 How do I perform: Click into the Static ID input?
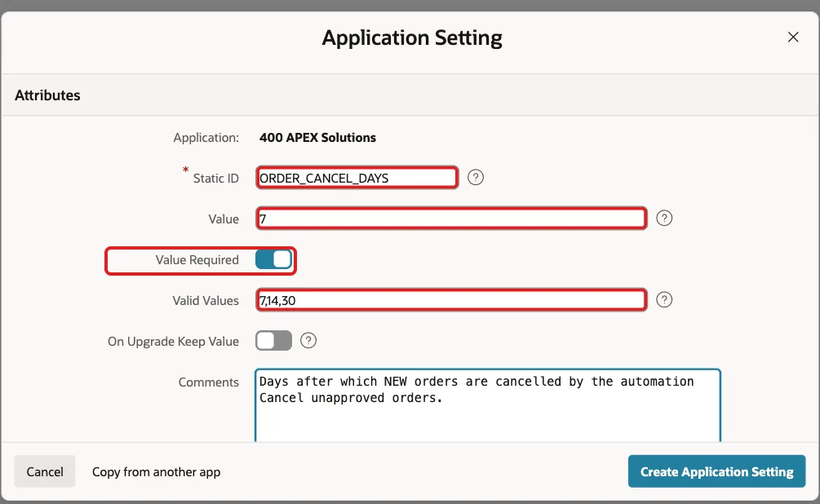point(357,178)
